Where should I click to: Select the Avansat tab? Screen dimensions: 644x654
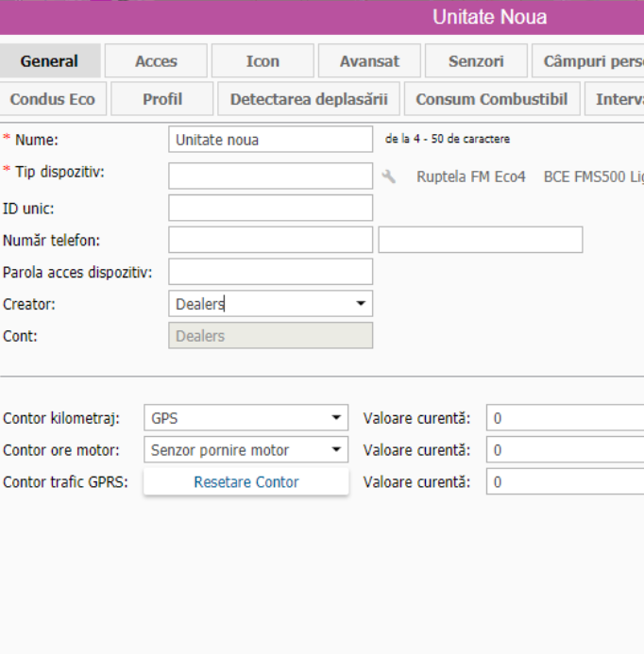(369, 61)
